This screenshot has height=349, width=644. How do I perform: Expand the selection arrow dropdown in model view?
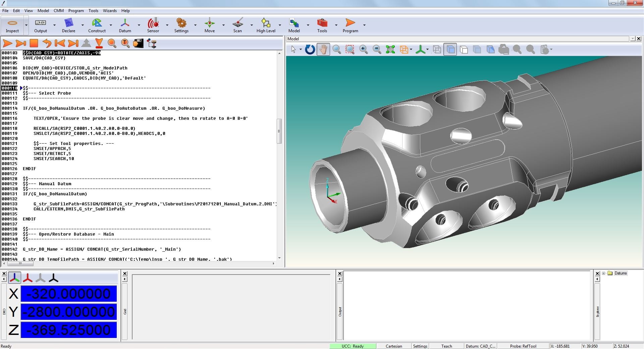coord(300,49)
